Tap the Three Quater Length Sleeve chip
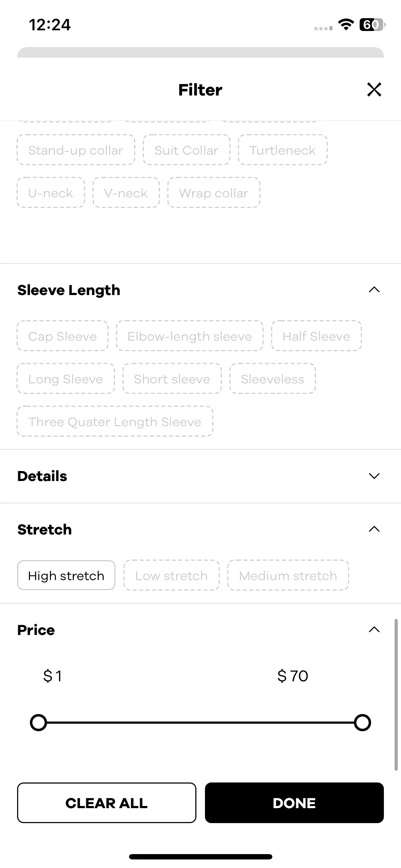The width and height of the screenshot is (401, 868). point(115,422)
